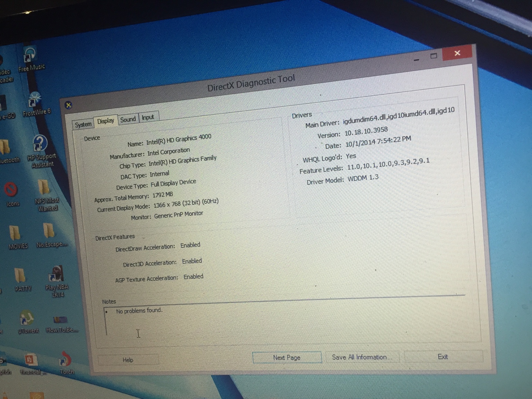Click the "Internal" DAC type value

click(160, 174)
